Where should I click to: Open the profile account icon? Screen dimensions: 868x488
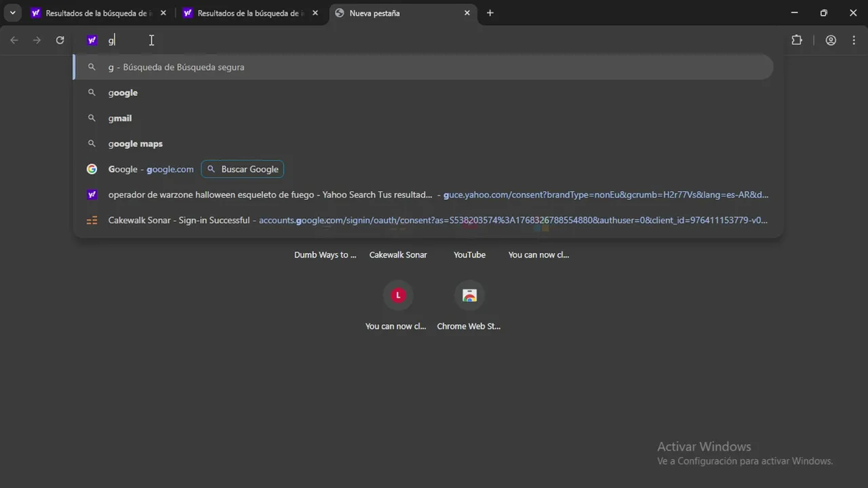coord(831,40)
